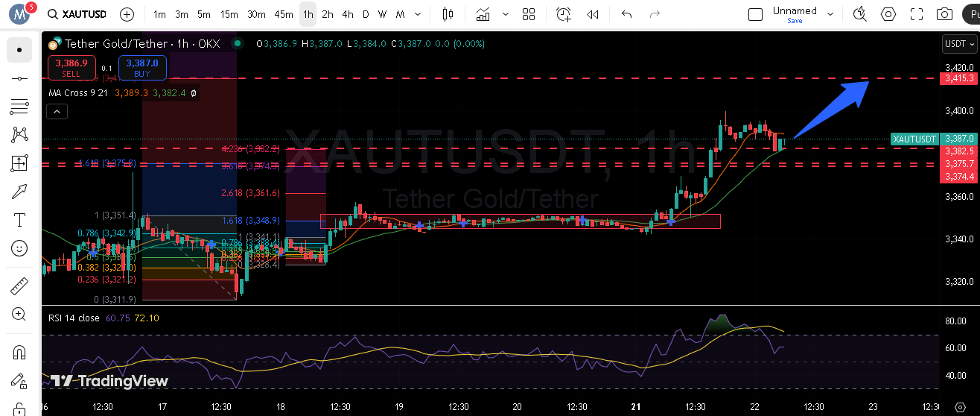Select the text annotation tool
The height and width of the screenshot is (416, 980).
(x=19, y=220)
